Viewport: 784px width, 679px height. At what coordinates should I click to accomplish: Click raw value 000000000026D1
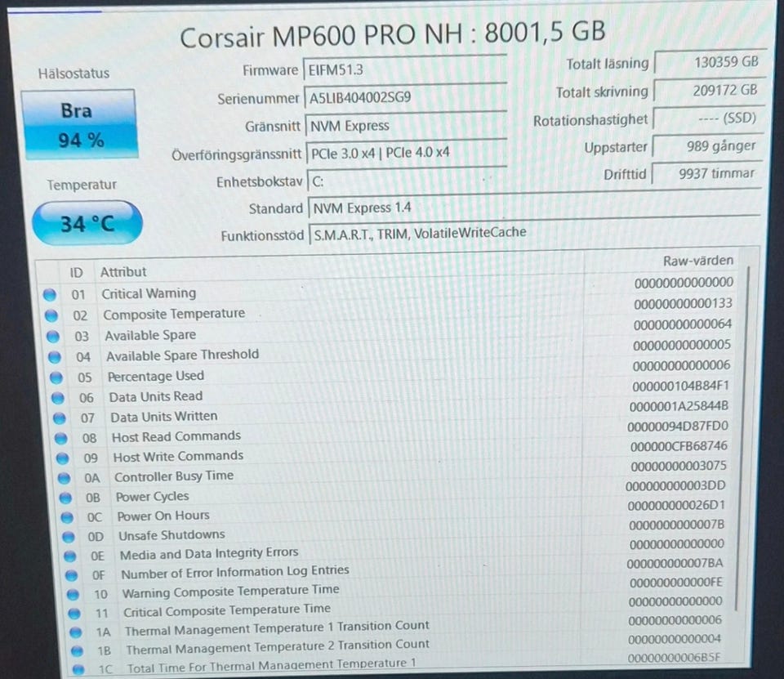point(676,506)
